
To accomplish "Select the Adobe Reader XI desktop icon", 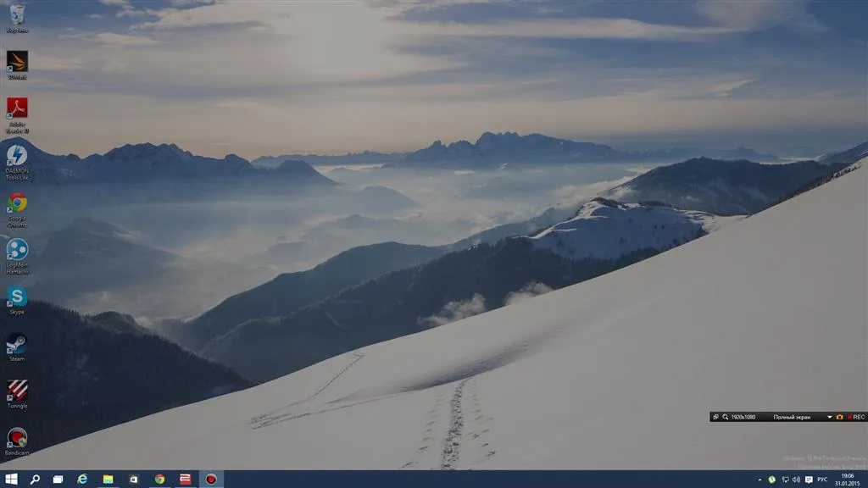I will pyautogui.click(x=17, y=115).
